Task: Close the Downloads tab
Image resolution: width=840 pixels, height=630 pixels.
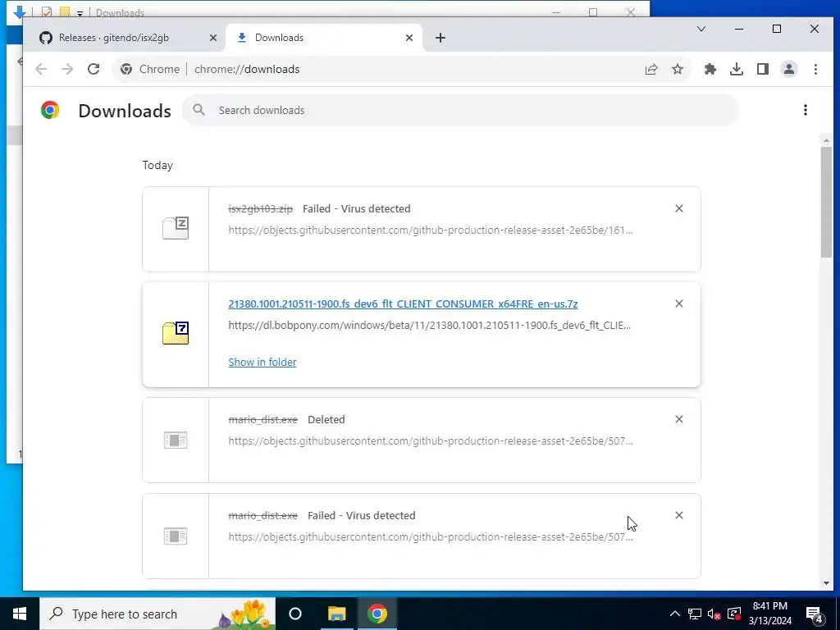Action: click(409, 38)
